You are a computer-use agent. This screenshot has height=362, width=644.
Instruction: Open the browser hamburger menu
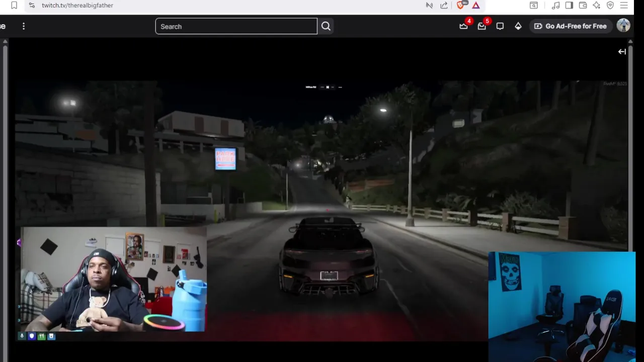[x=624, y=5]
